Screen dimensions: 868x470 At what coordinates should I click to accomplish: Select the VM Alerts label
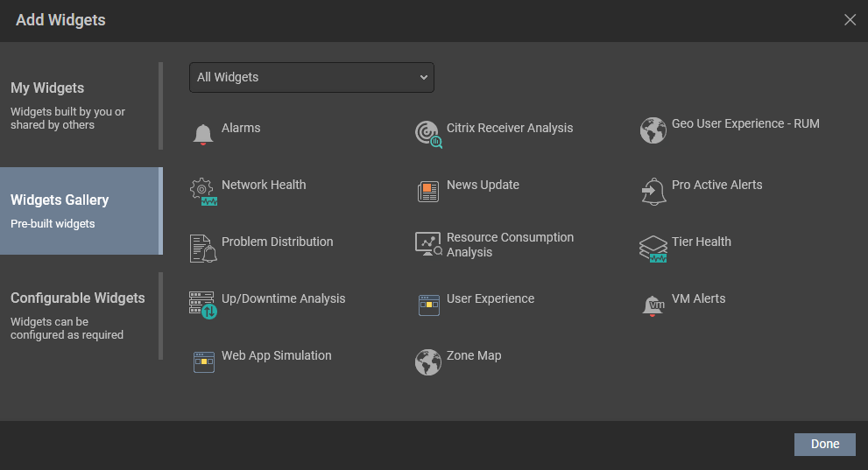click(699, 298)
